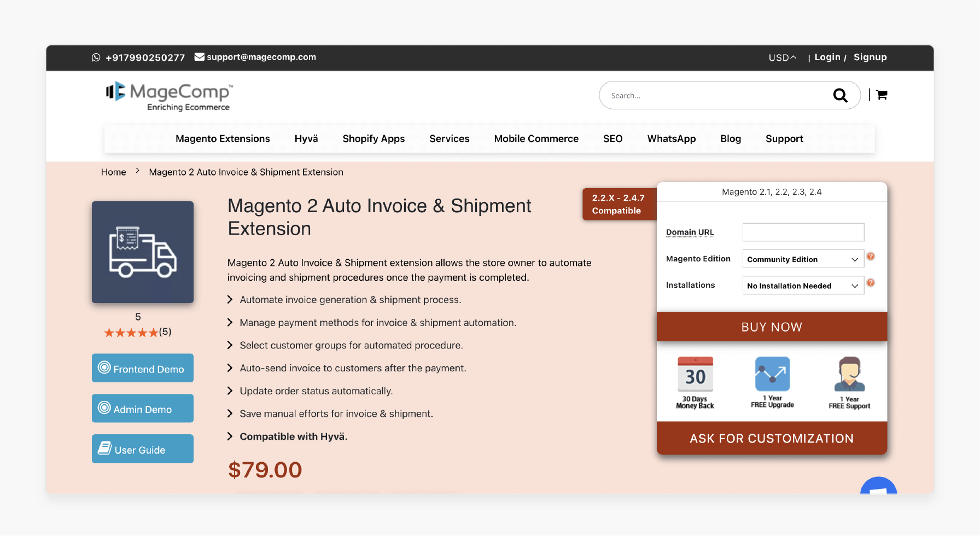Click the email envelope icon
The height and width of the screenshot is (536, 980).
(200, 57)
